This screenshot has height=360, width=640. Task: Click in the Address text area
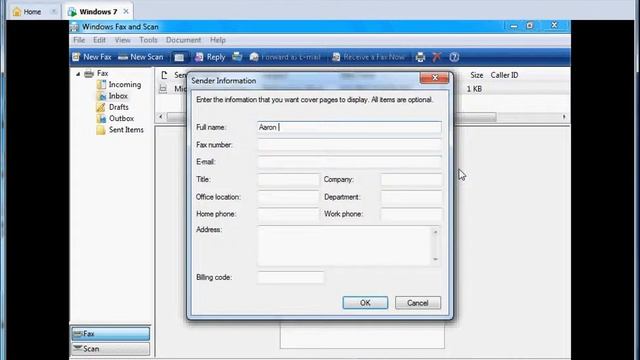[344, 246]
